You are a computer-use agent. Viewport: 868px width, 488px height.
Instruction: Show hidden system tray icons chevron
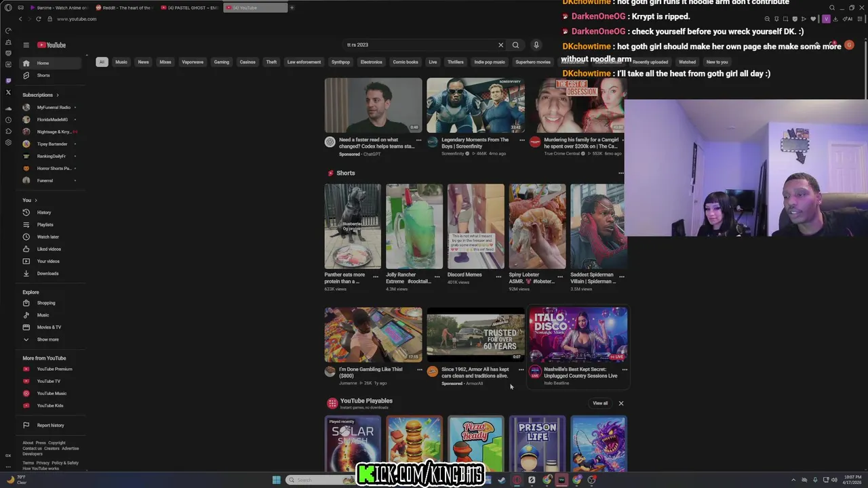coord(793,480)
